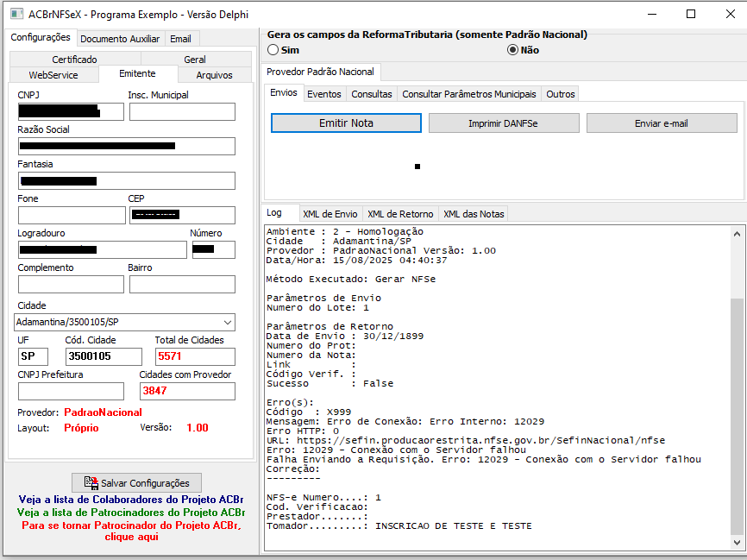Click the log line 'Ambiente : 2 - Homologação'
Image resolution: width=747 pixels, height=560 pixels.
point(345,231)
